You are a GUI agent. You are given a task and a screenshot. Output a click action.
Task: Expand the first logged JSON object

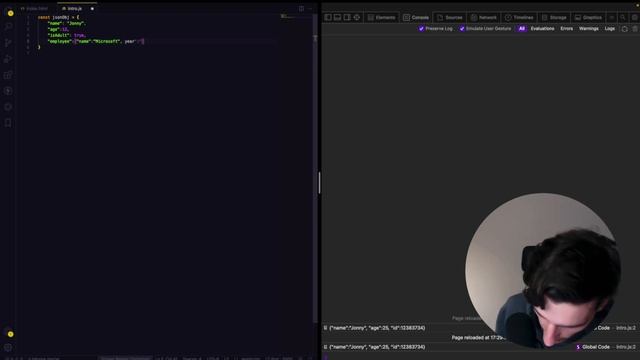[325, 328]
